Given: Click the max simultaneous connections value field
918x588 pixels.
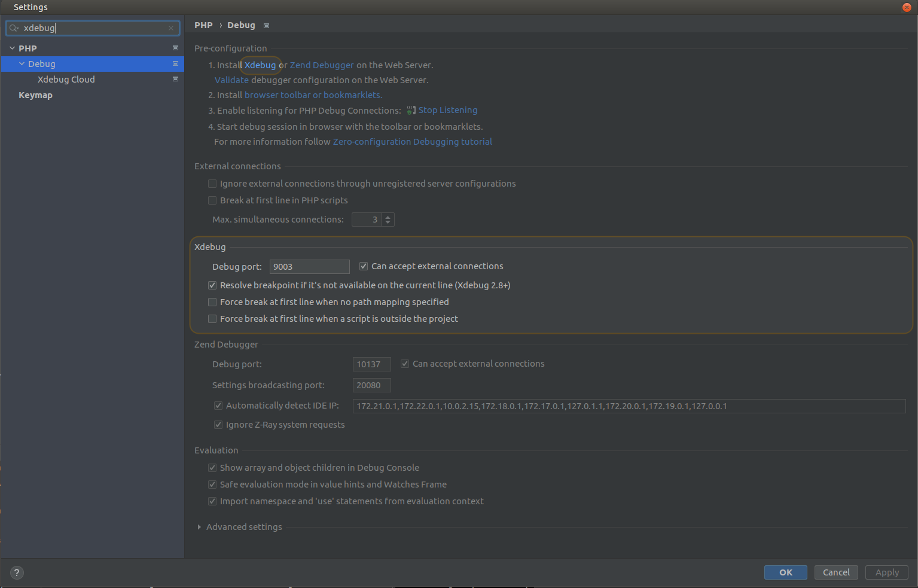Looking at the screenshot, I should [x=367, y=220].
